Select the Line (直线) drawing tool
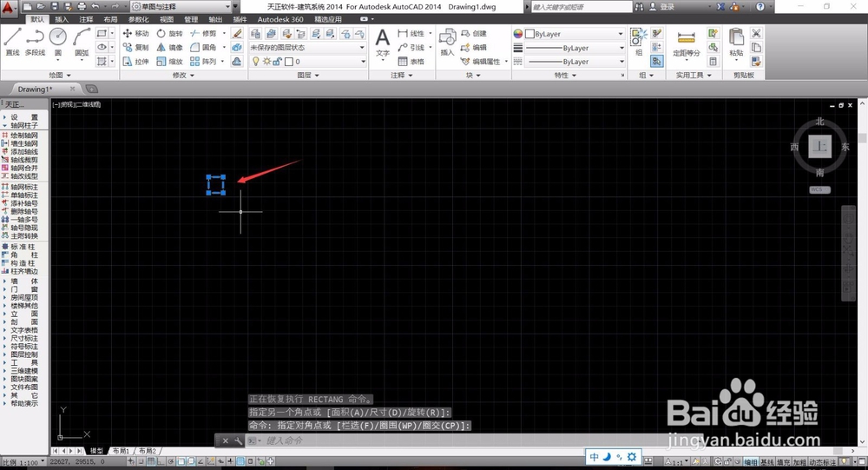This screenshot has width=868, height=470. (x=12, y=42)
